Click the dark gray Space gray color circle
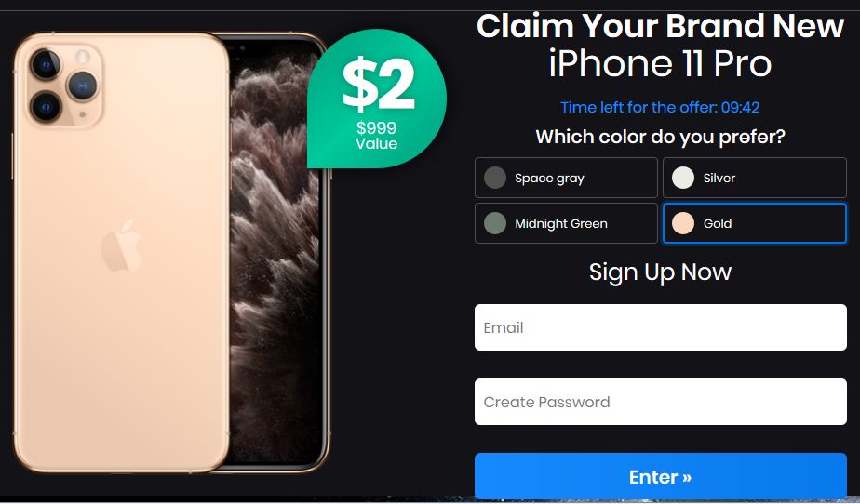The width and height of the screenshot is (860, 504). [x=495, y=178]
